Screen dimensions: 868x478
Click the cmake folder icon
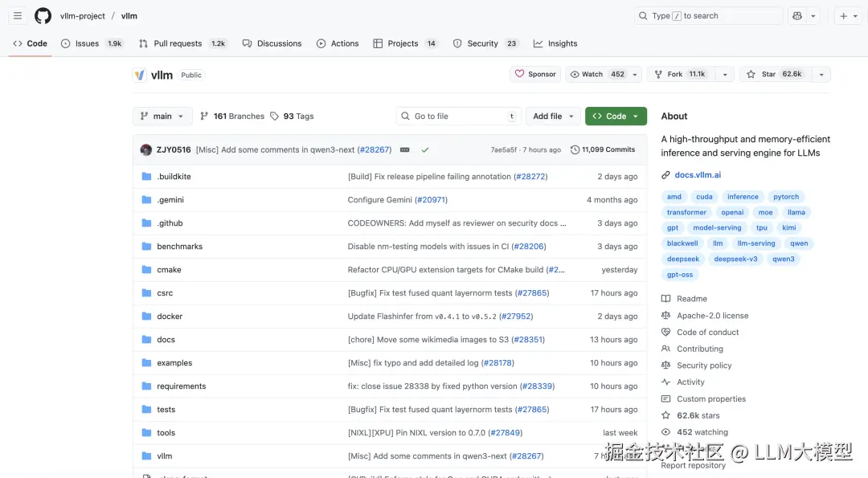[146, 269]
